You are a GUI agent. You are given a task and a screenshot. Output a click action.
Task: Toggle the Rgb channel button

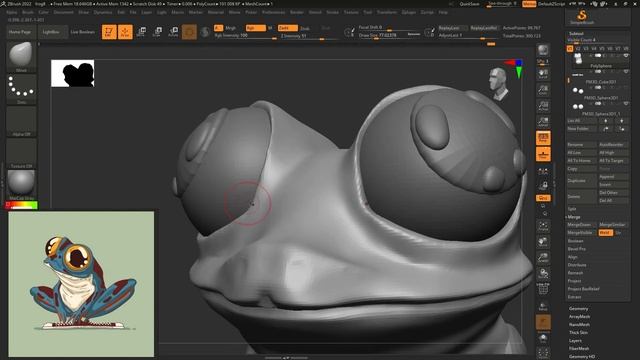click(x=256, y=28)
